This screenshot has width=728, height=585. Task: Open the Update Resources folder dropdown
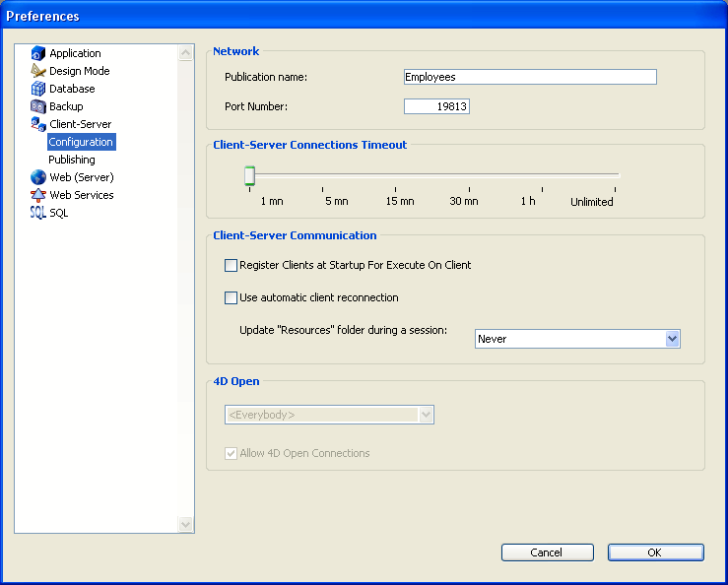(x=577, y=339)
